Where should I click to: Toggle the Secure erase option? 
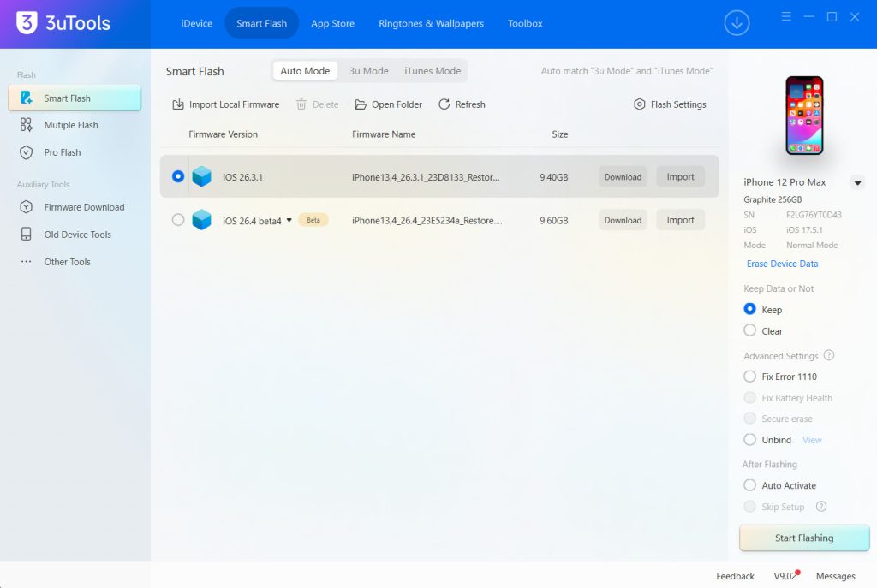(x=749, y=418)
